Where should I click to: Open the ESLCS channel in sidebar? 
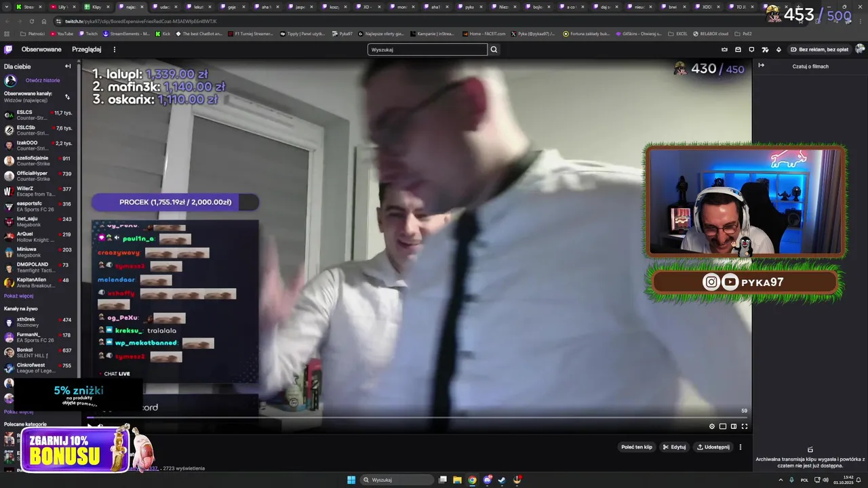(x=39, y=115)
